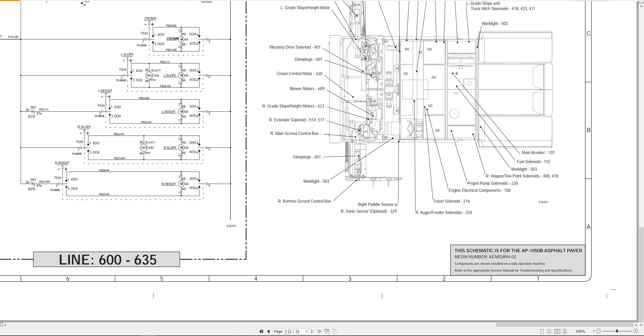
Task: Click the 'R. Hopper/Tow Point Solenoids - 408, 418' label
Action: pos(522,176)
